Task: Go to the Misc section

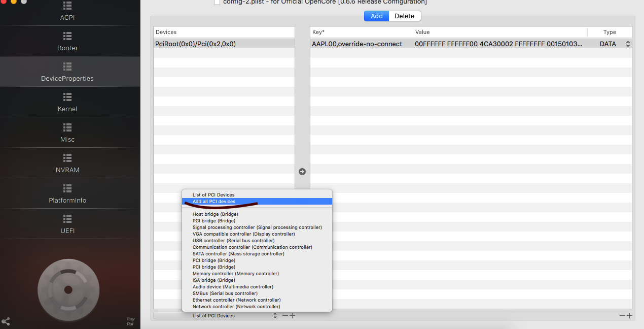Action: pyautogui.click(x=67, y=133)
